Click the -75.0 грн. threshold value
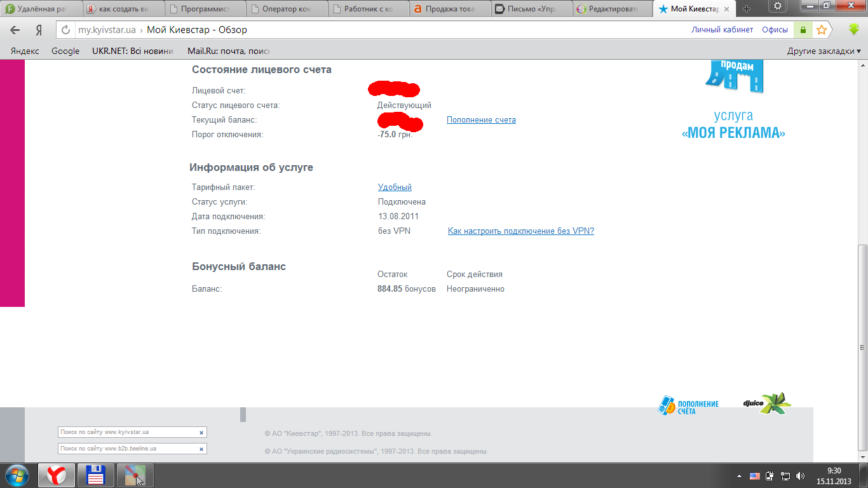 pos(395,134)
